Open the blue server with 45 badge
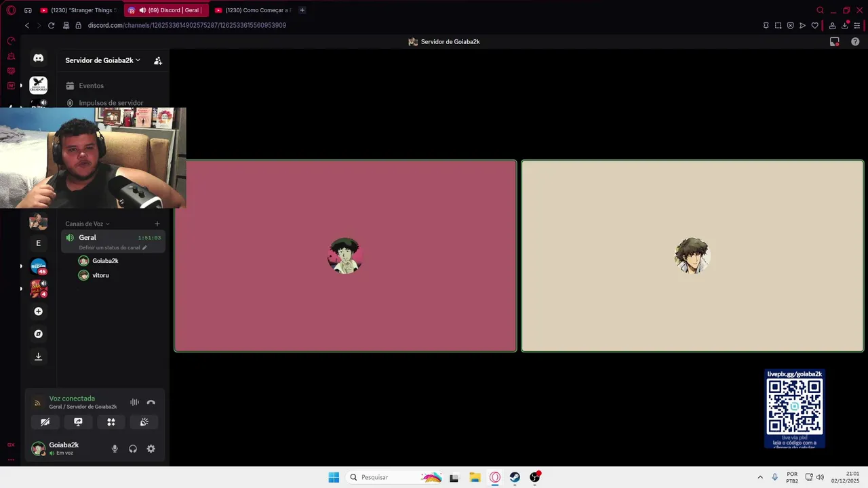The image size is (868, 488). tap(39, 266)
